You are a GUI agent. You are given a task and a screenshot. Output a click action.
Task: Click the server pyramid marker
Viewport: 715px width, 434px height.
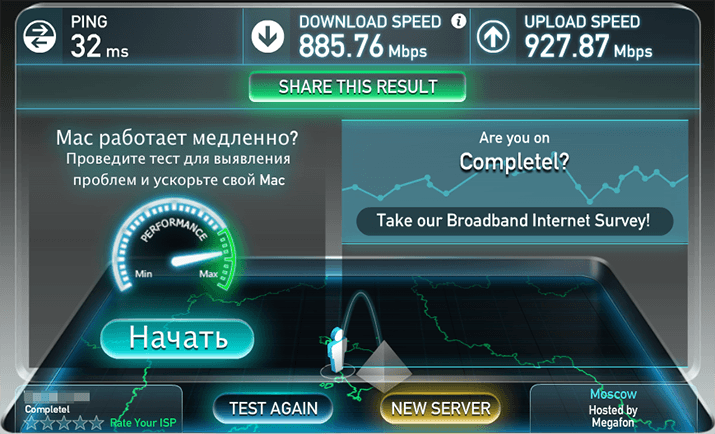click(x=384, y=367)
